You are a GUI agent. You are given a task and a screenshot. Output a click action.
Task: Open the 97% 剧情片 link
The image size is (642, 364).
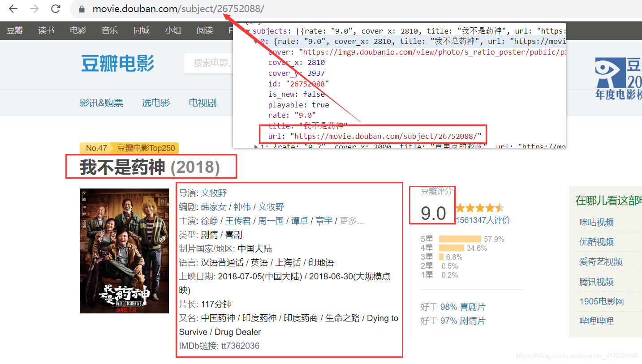tap(463, 321)
